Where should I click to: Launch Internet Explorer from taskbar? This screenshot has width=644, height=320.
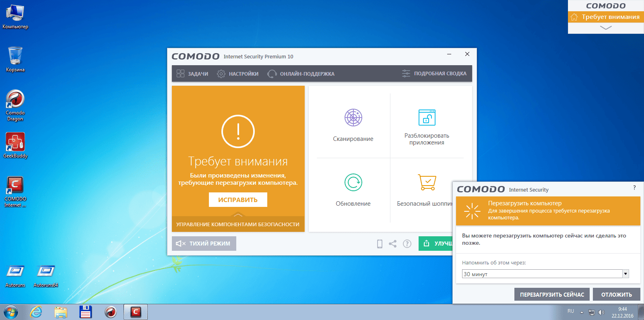36,312
